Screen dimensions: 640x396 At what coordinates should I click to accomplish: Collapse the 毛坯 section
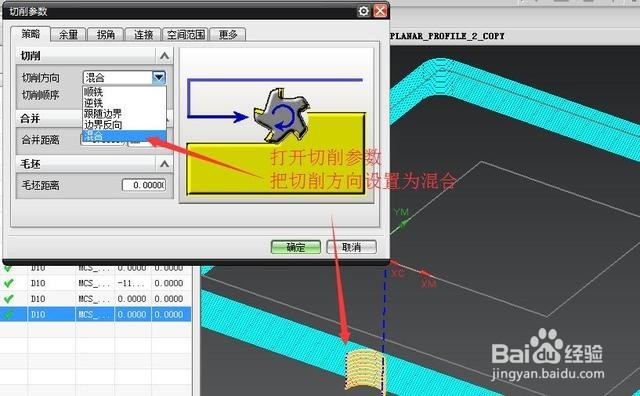coord(164,164)
